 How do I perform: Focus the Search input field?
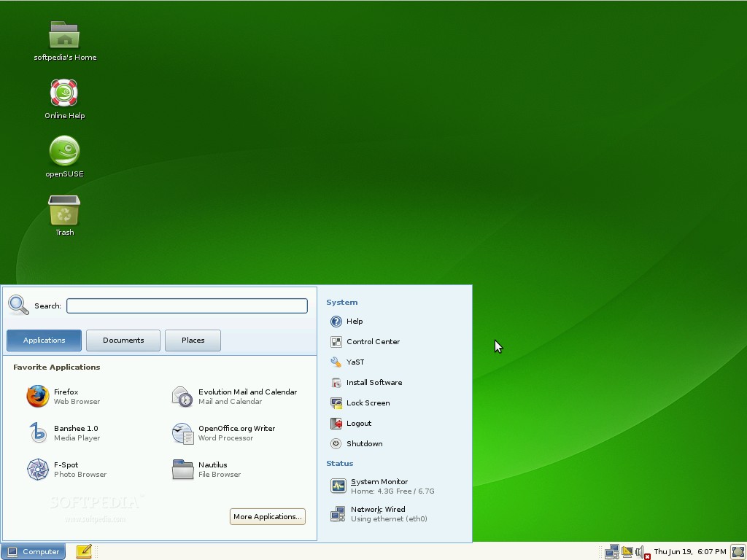187,306
